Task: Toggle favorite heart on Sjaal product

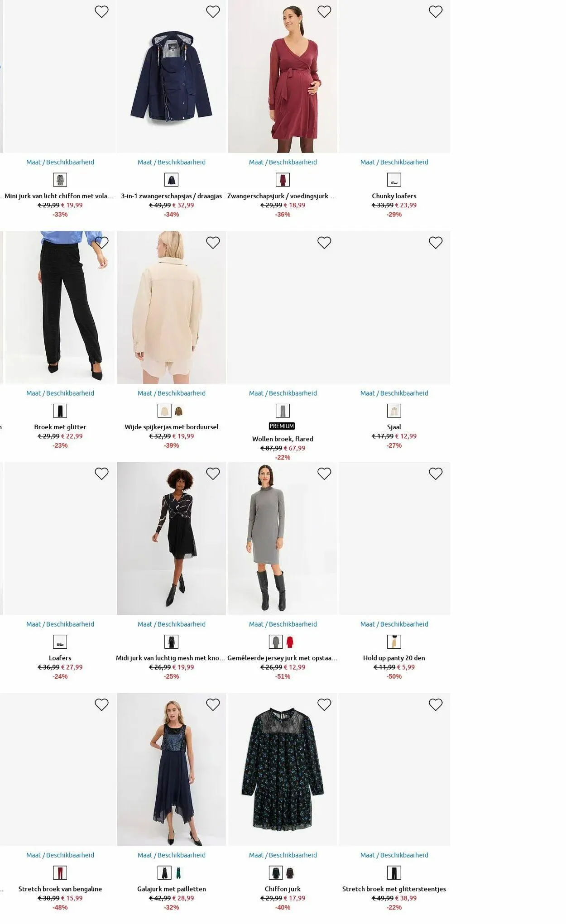Action: click(436, 243)
